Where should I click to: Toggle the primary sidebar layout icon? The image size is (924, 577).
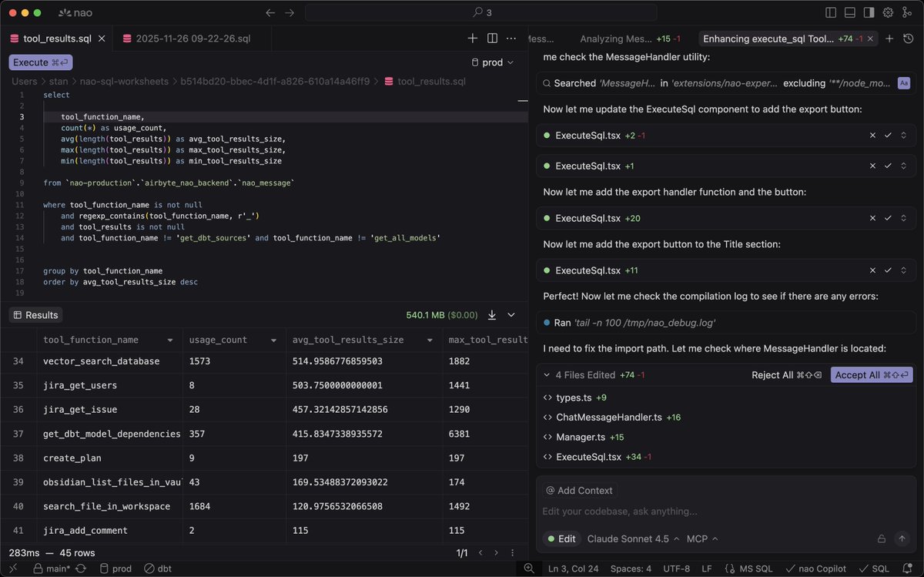tap(831, 12)
